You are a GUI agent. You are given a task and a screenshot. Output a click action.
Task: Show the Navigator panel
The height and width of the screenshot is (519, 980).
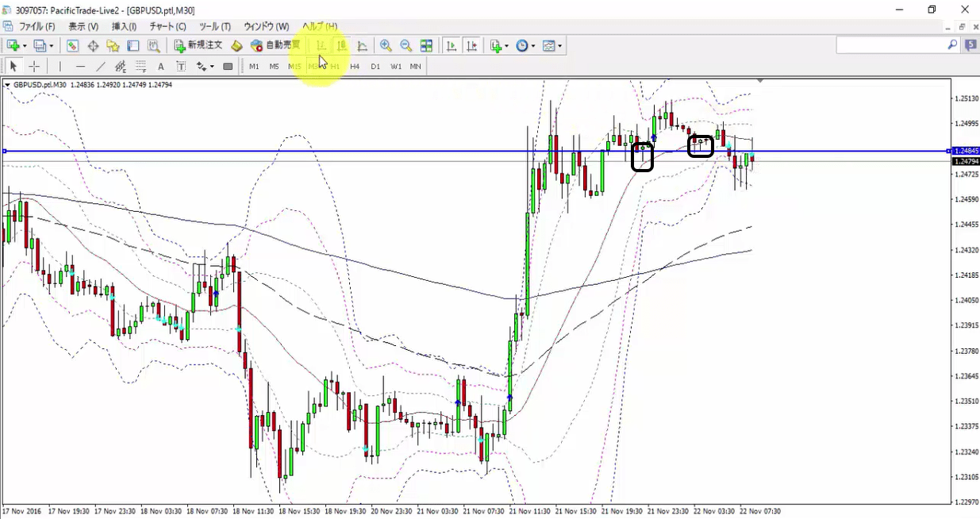pyautogui.click(x=113, y=46)
